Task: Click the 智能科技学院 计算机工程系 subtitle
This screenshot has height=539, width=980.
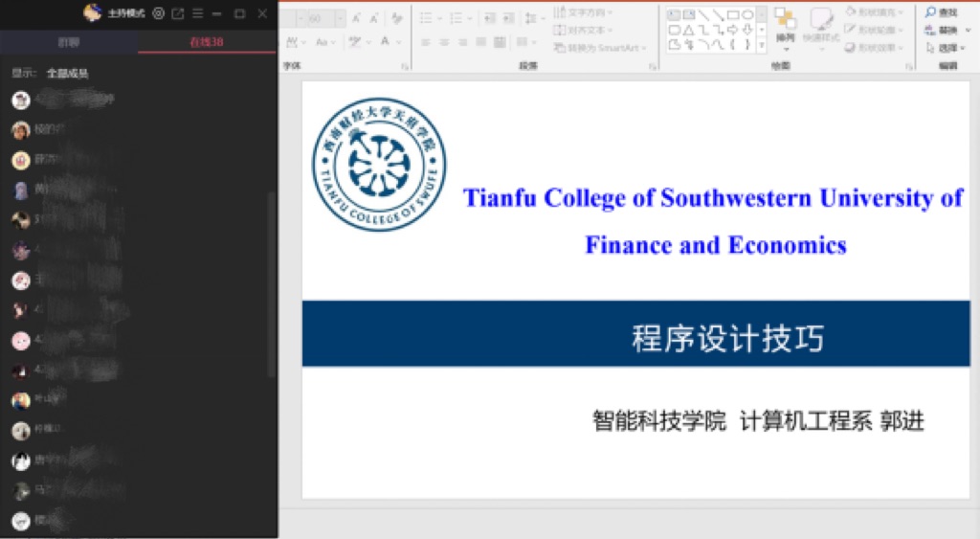Action: 758,421
